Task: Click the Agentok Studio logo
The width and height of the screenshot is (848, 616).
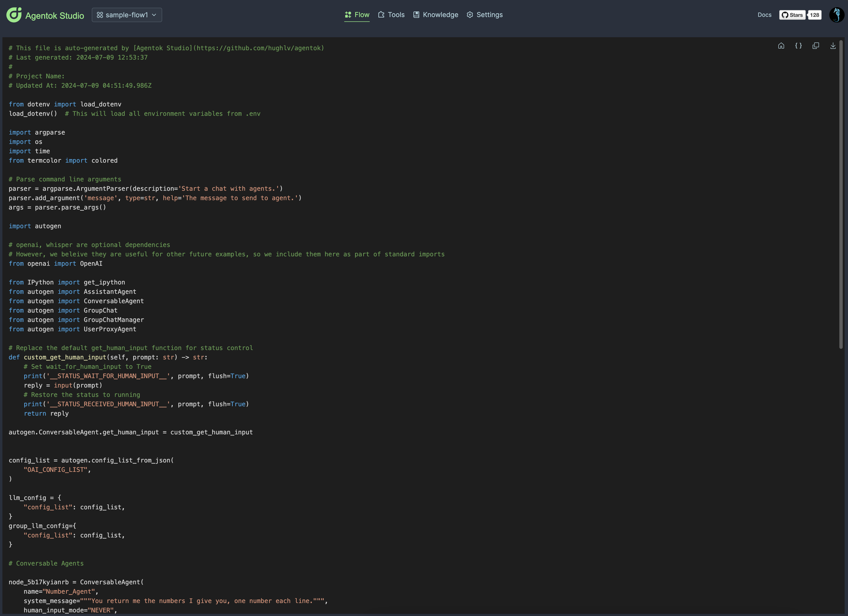Action: click(45, 15)
